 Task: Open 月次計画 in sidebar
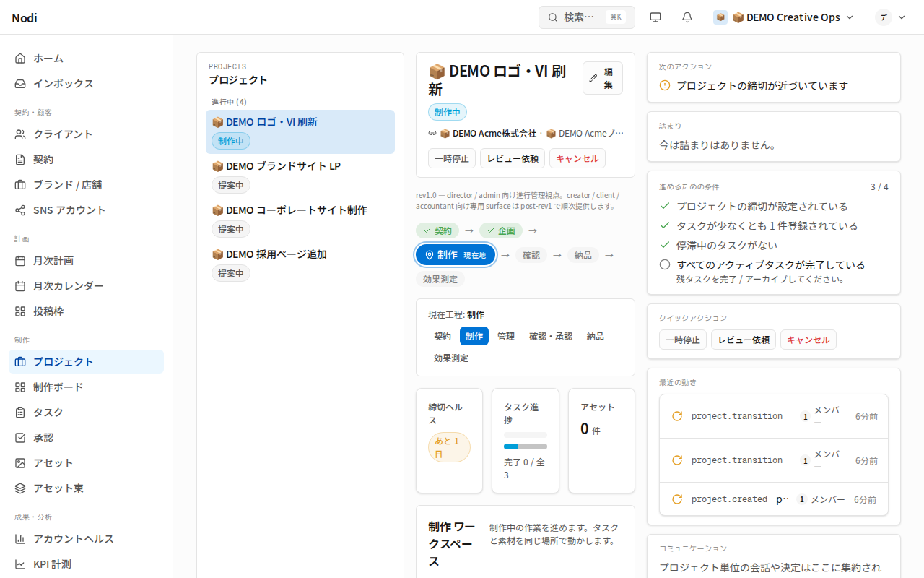coord(86,260)
